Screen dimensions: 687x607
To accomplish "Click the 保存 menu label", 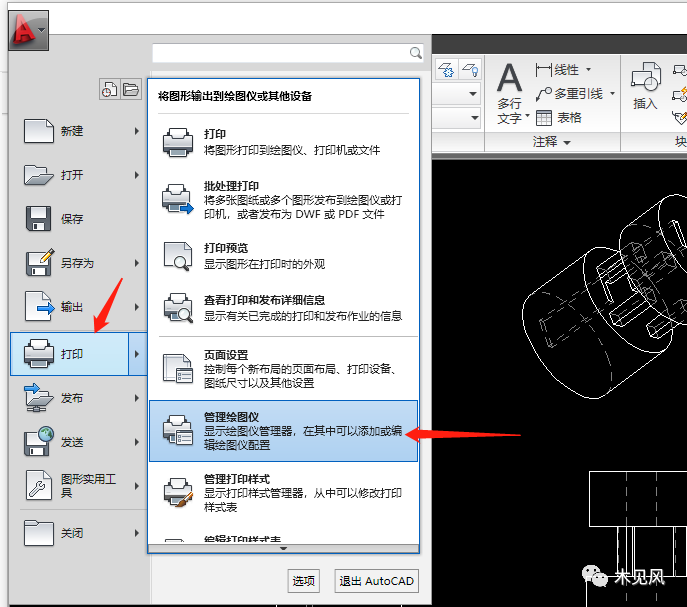I will (72, 219).
